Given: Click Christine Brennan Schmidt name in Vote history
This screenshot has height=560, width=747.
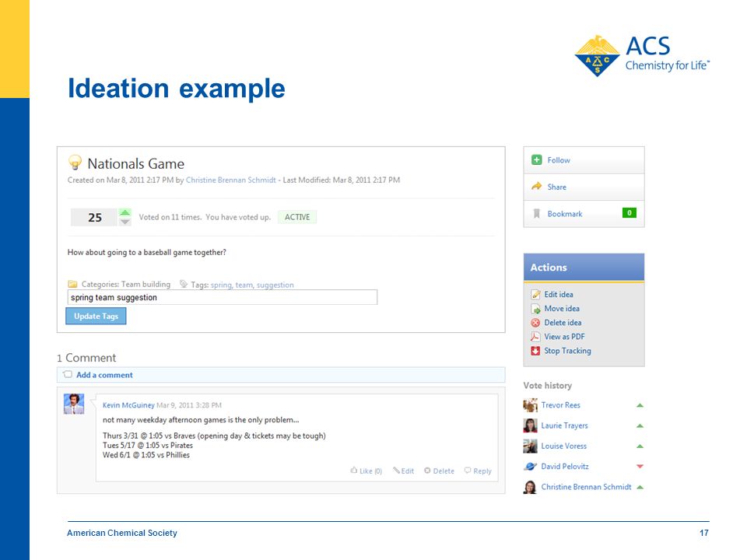Looking at the screenshot, I should coord(586,487).
